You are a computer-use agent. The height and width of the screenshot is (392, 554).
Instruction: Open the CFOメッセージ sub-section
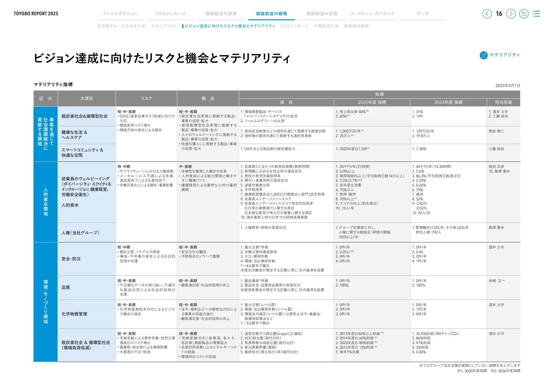(294, 26)
